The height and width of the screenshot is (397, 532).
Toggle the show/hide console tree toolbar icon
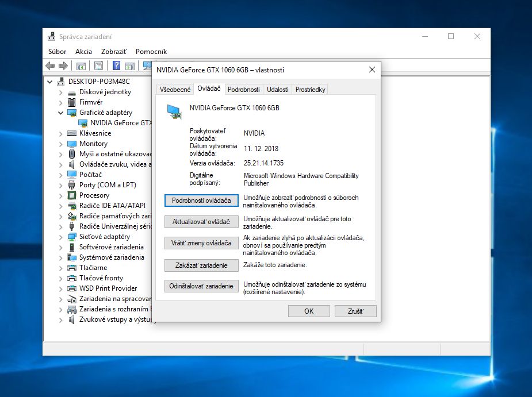[x=81, y=65]
